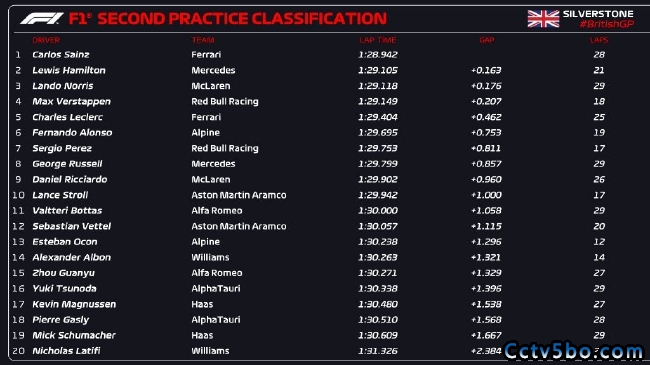Click Nicholas Latifi's name

pos(66,351)
